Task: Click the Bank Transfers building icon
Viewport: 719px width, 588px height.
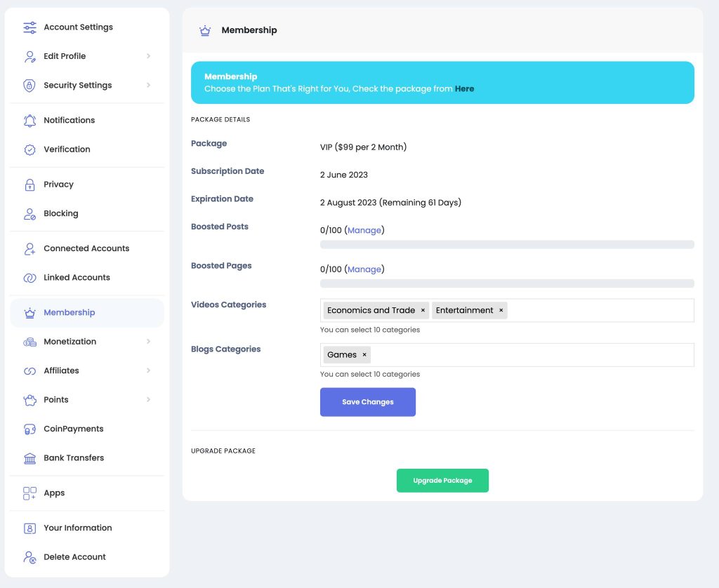Action: (x=29, y=458)
